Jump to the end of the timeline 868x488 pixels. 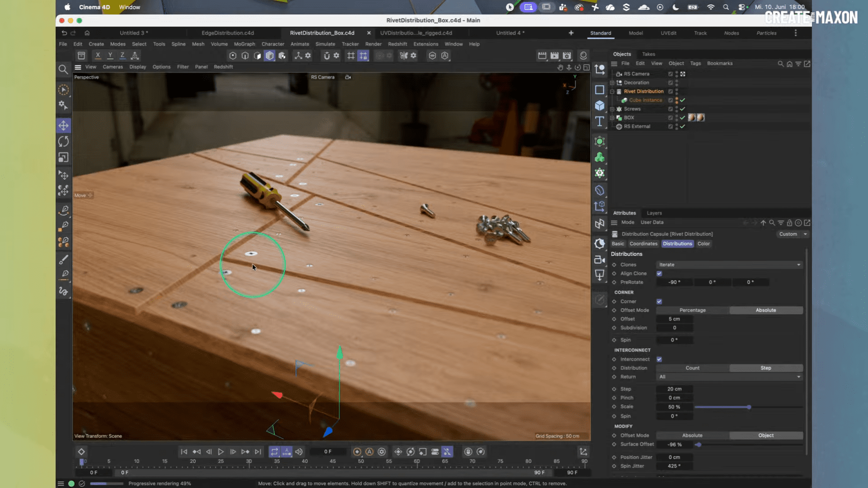coord(258,451)
